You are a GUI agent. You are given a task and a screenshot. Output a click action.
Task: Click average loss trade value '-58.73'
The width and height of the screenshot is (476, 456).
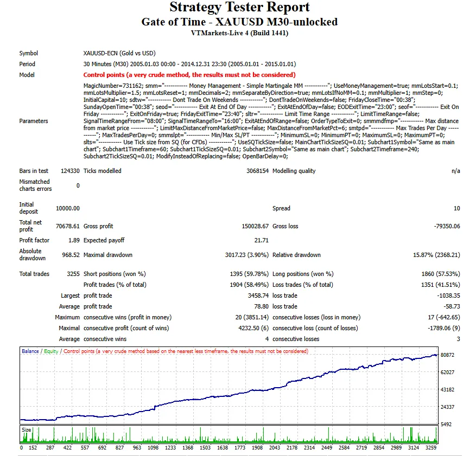(x=452, y=306)
